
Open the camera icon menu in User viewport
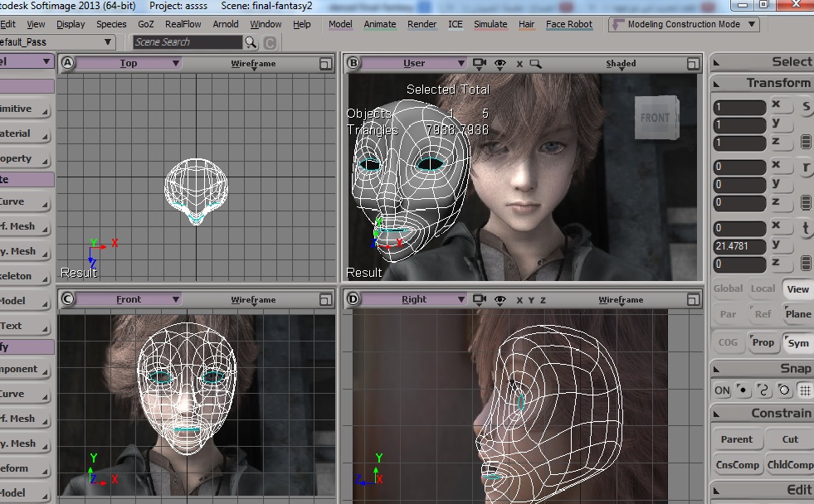tap(479, 64)
